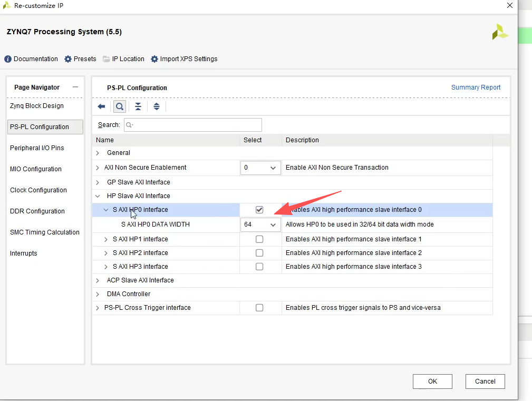Enable S AXI HP2 interface checkbox
This screenshot has height=401, width=532.
259,253
